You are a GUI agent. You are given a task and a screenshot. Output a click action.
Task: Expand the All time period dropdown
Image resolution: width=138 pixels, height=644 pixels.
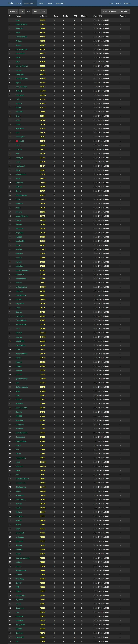(x=125, y=11)
